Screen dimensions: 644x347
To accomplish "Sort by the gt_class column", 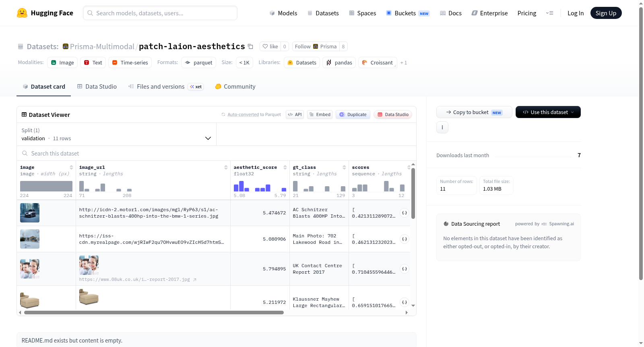I will pos(344,167).
